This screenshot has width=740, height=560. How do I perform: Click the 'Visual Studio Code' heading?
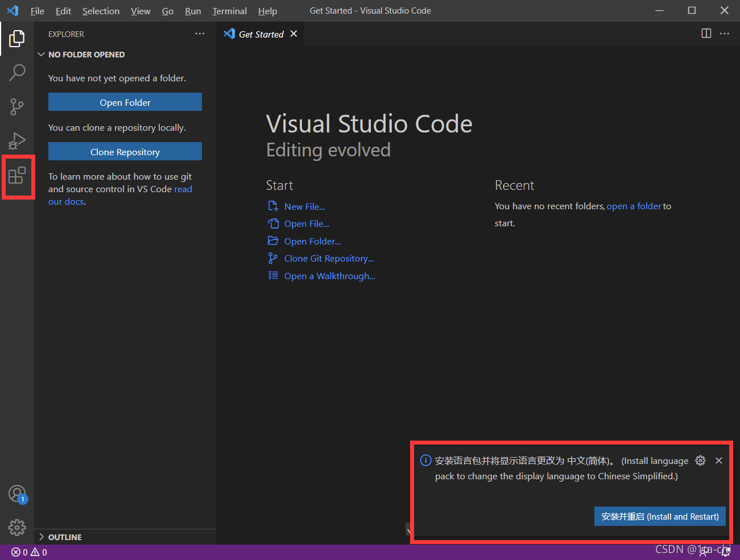pyautogui.click(x=369, y=124)
